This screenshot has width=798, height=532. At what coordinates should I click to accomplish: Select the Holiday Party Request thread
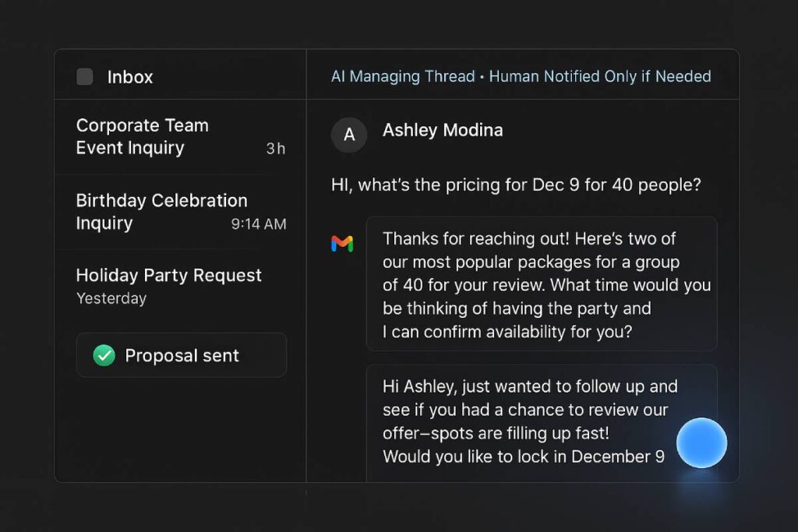[168, 276]
